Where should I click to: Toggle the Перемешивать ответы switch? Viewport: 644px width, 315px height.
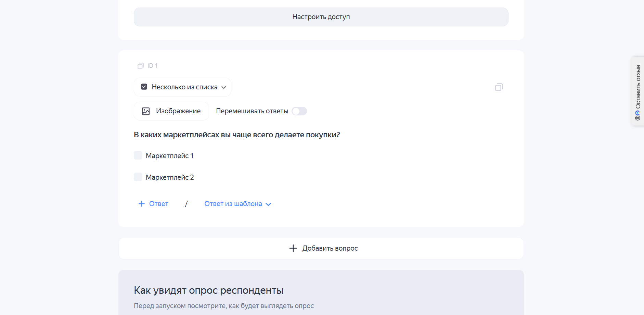click(299, 111)
